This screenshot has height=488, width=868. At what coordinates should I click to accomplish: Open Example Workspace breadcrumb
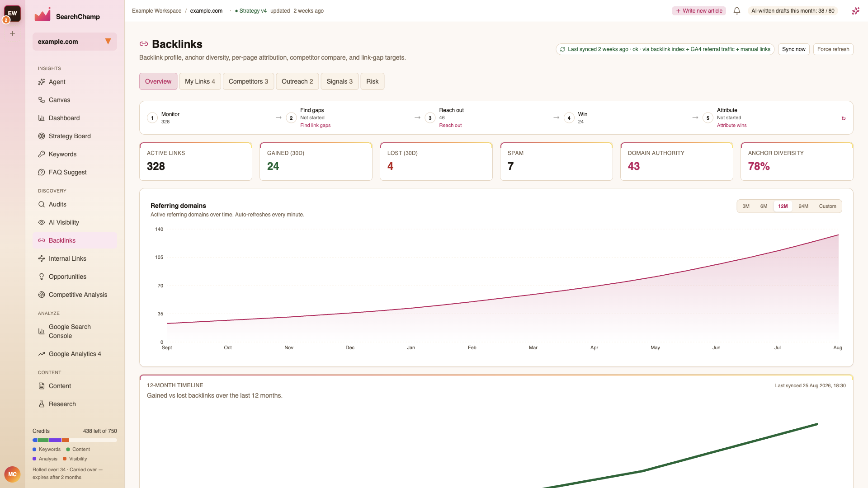click(x=156, y=11)
